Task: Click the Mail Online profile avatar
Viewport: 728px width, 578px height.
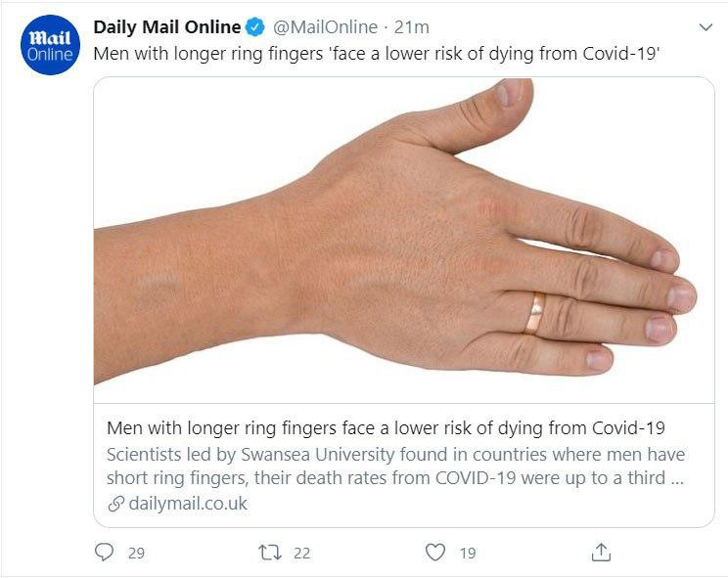Action: 50,45
